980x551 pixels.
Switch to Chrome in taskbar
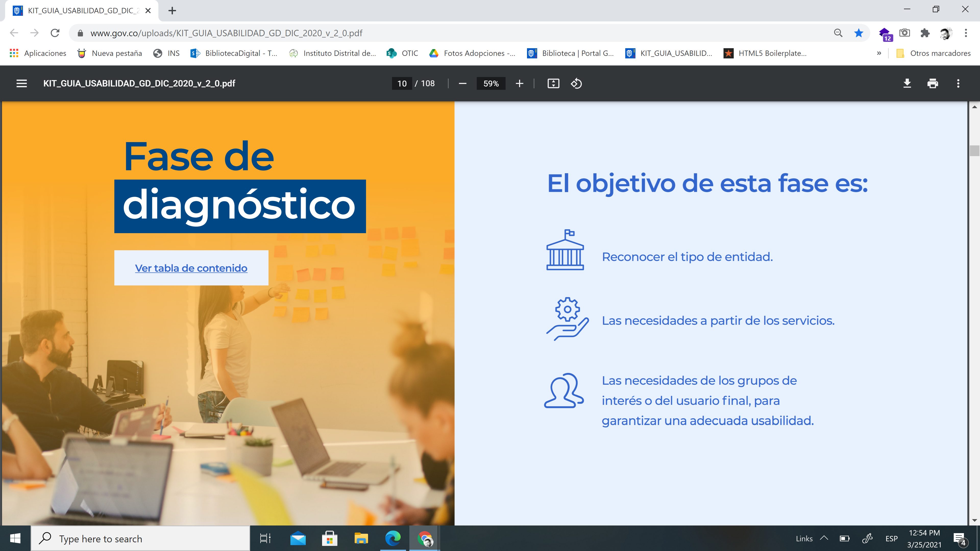click(x=425, y=539)
